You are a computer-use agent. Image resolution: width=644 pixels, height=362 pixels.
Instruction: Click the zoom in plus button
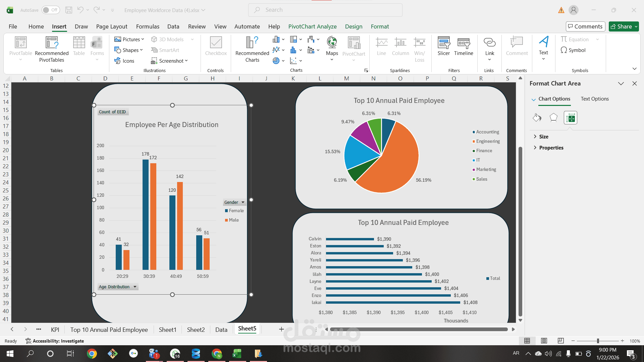click(622, 341)
